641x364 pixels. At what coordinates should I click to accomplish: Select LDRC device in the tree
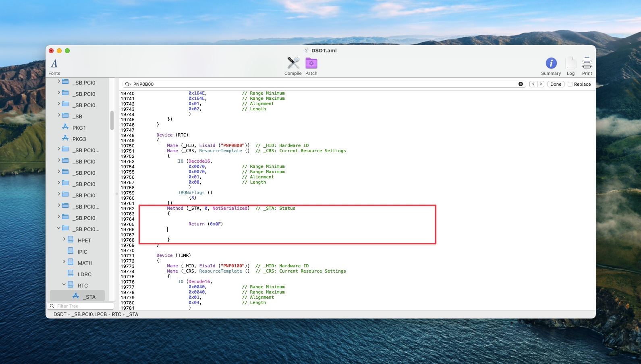[x=84, y=274]
